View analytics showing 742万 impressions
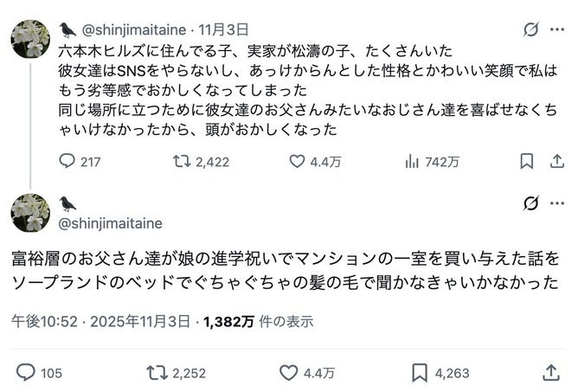Viewport: 578px width, 392px height. pos(432,162)
